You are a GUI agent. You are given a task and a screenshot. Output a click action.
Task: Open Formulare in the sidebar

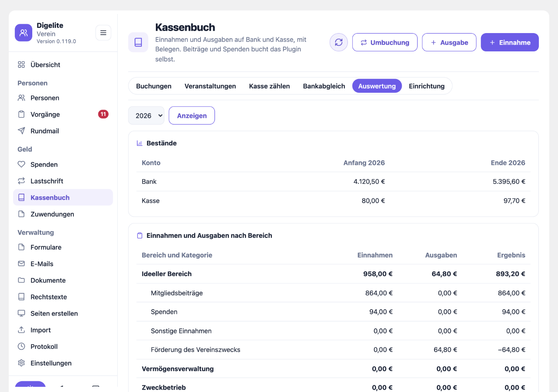pos(63,247)
